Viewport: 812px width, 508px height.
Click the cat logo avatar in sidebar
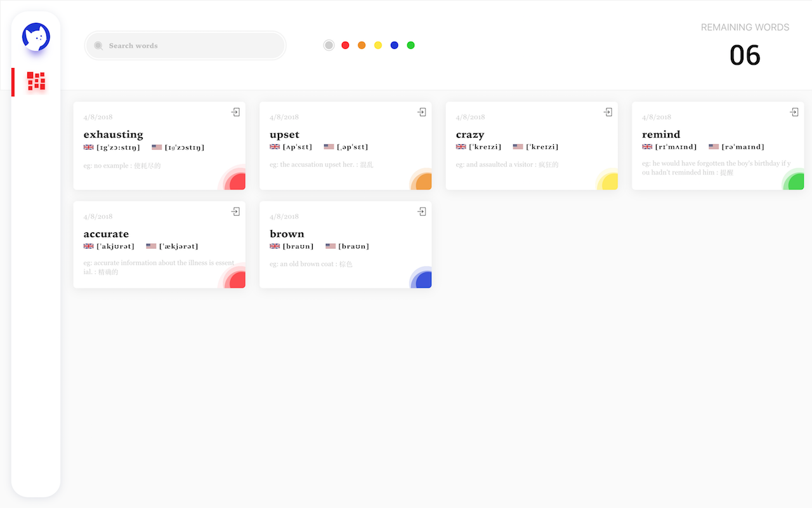(36, 37)
